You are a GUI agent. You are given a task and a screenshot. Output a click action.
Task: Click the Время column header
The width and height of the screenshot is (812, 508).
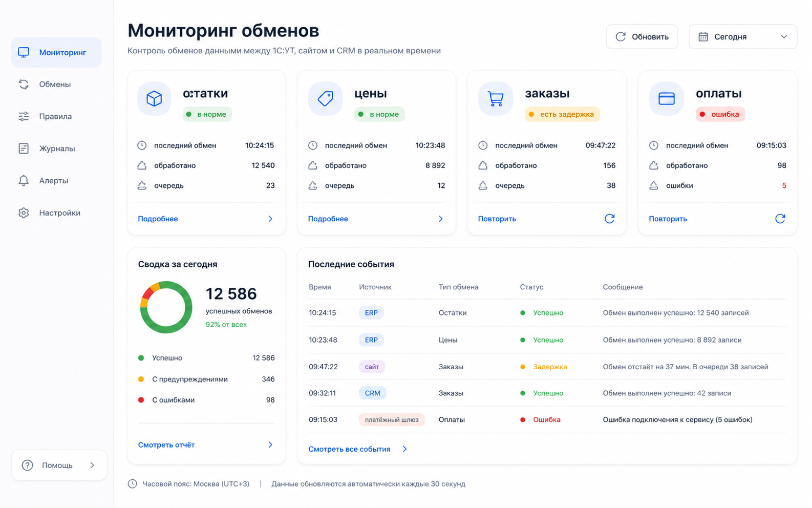(320, 287)
